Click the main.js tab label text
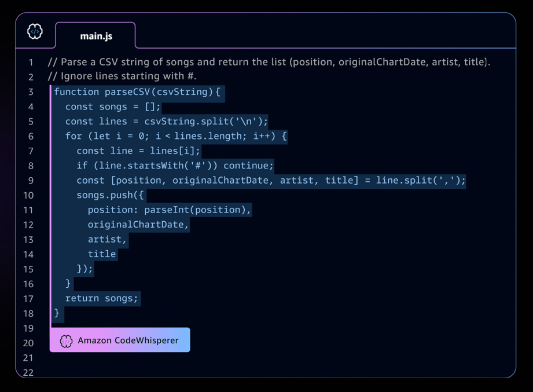The width and height of the screenshot is (533, 392). (x=95, y=35)
